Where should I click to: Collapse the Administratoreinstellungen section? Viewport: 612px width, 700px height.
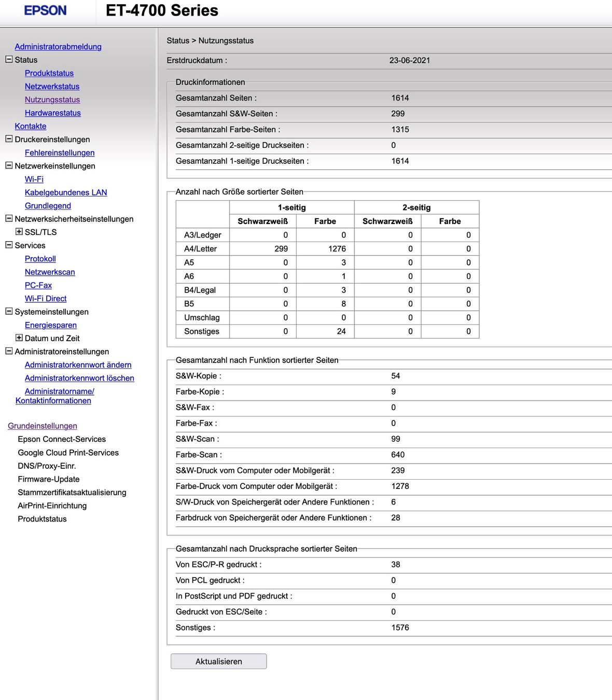[9, 351]
